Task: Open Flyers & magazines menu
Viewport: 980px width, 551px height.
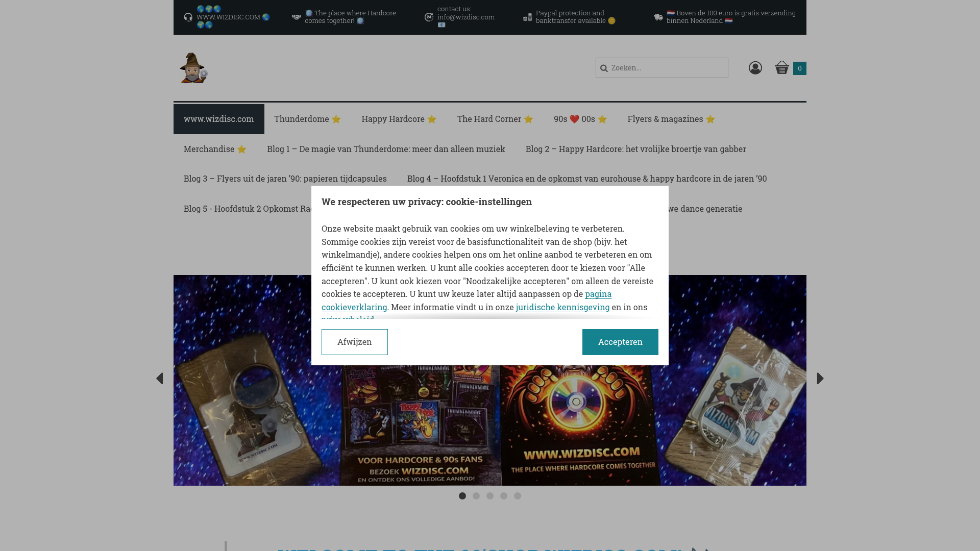Action: (x=672, y=119)
